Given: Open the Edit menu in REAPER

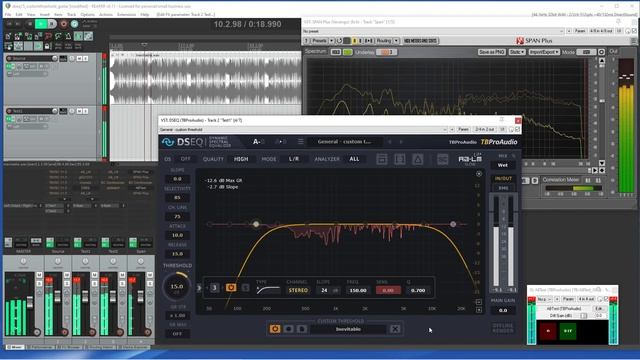Looking at the screenshot, I should click(19, 14).
